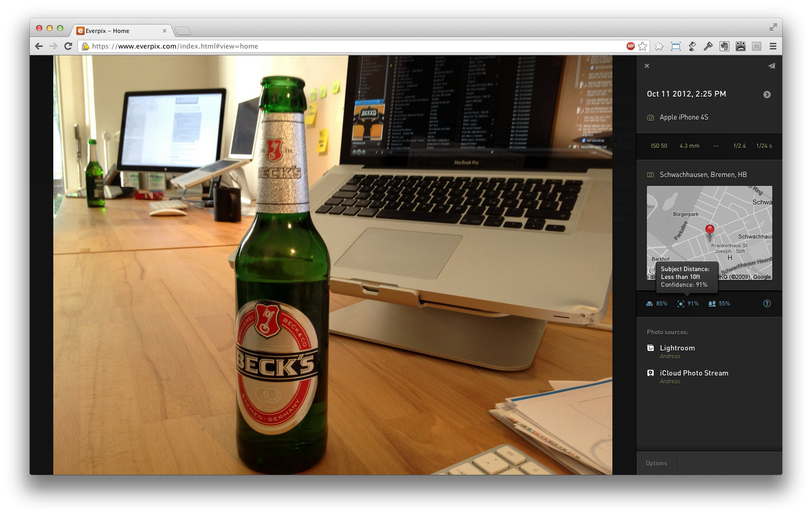Click the Beck's bottle photo
The width and height of the screenshot is (812, 516).
click(333, 265)
